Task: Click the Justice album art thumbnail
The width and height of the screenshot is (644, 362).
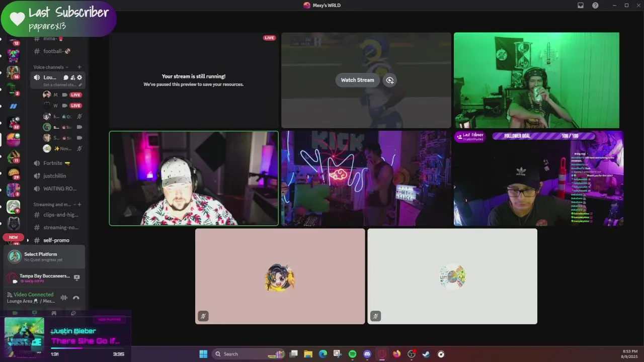Action: click(x=24, y=337)
